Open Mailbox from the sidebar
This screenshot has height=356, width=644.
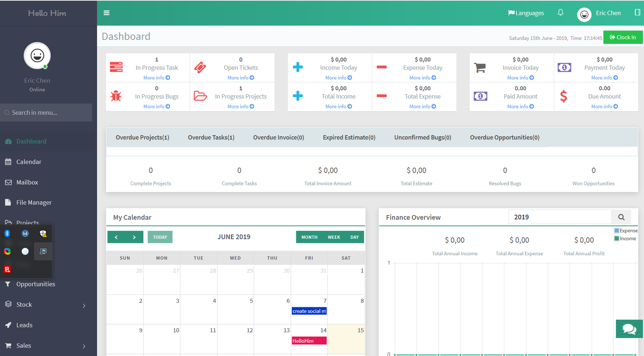point(27,182)
